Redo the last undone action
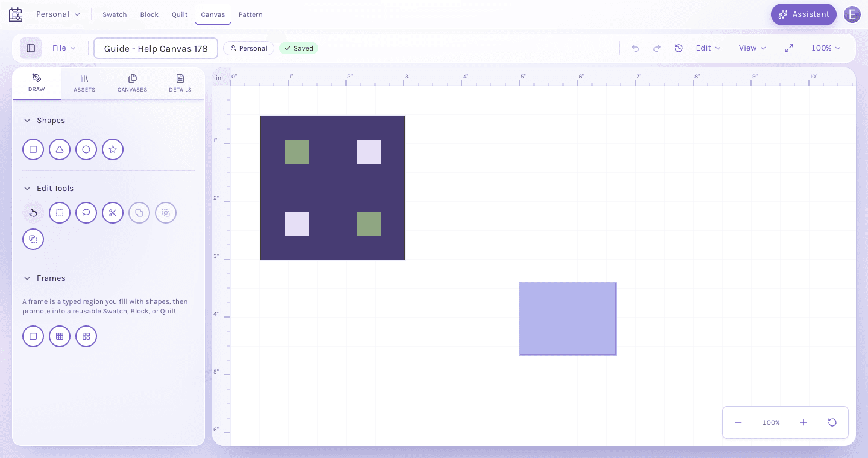This screenshot has width=868, height=458. [x=657, y=48]
